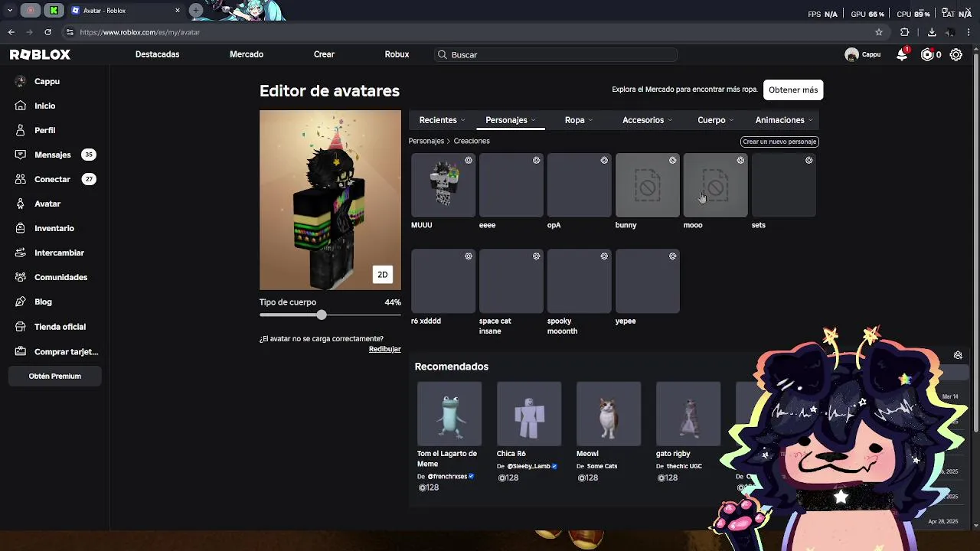Open settings gear on eeee character

pos(537,160)
